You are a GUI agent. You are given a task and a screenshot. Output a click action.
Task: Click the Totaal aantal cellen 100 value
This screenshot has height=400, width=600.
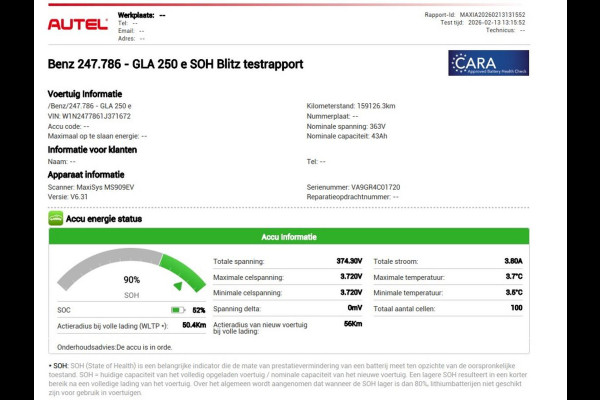pyautogui.click(x=517, y=308)
